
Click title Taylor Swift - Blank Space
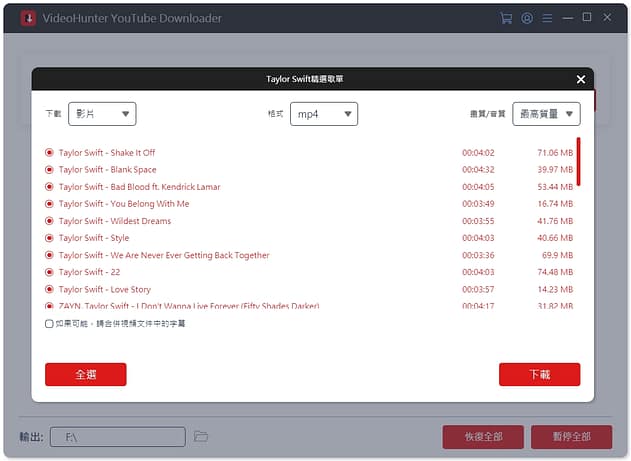point(107,170)
